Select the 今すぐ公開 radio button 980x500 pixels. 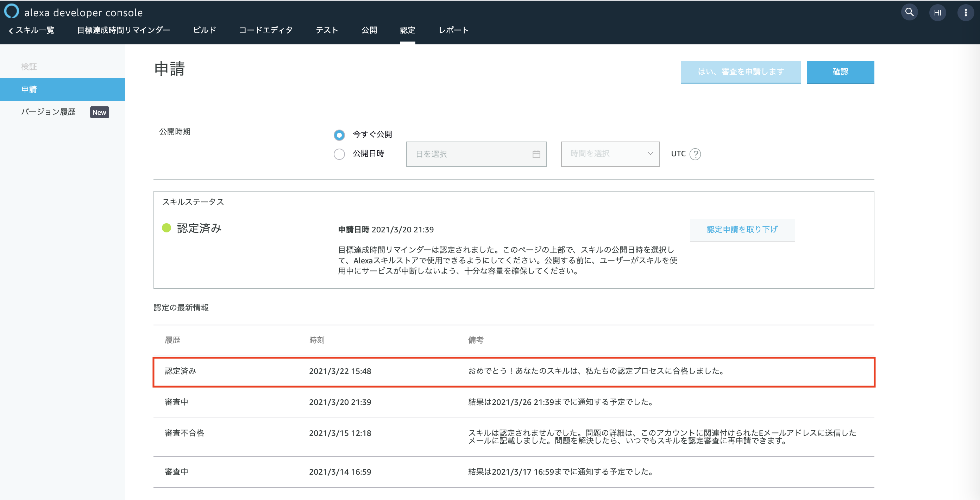(339, 135)
